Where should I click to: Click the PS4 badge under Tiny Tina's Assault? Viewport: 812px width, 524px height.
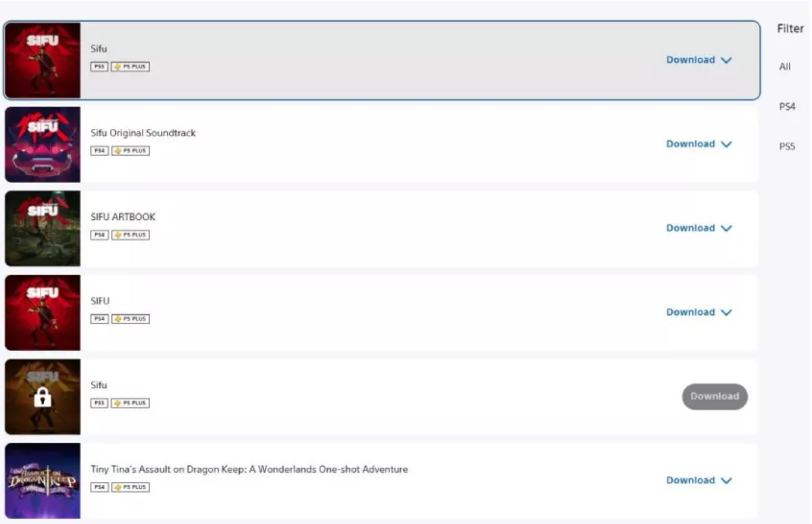click(x=100, y=487)
